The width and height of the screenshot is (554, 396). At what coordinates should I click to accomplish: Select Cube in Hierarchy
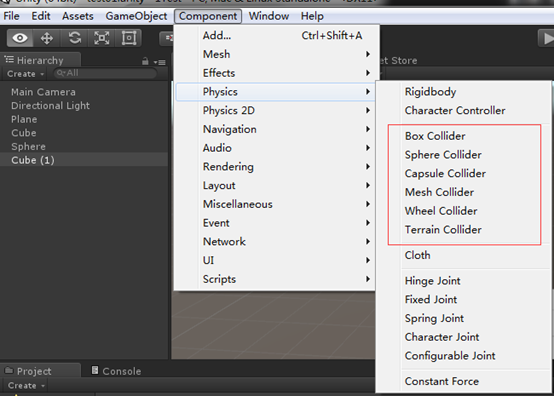[84, 133]
